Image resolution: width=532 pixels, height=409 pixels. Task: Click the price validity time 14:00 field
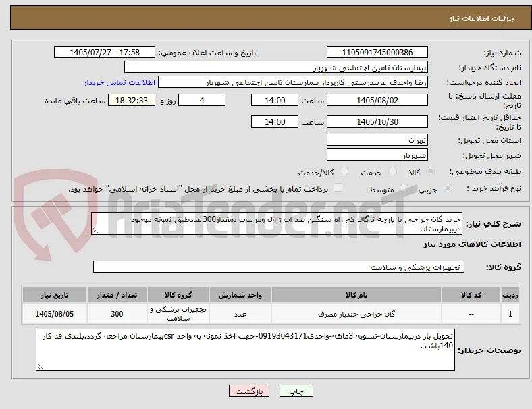[x=275, y=121]
